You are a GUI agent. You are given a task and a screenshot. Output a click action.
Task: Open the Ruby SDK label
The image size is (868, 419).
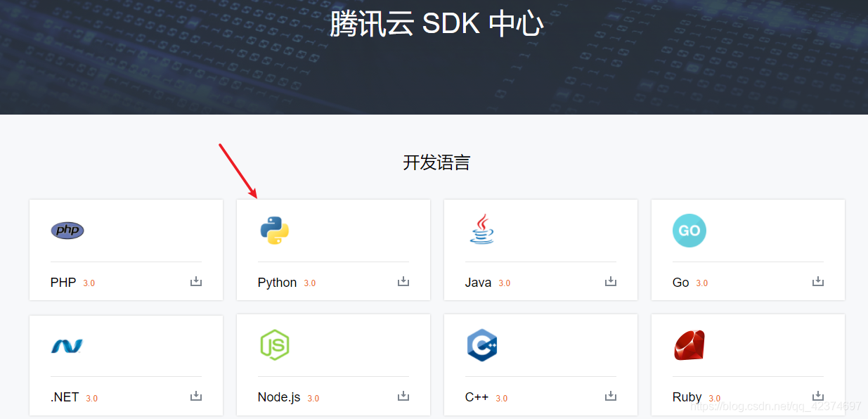click(x=687, y=397)
